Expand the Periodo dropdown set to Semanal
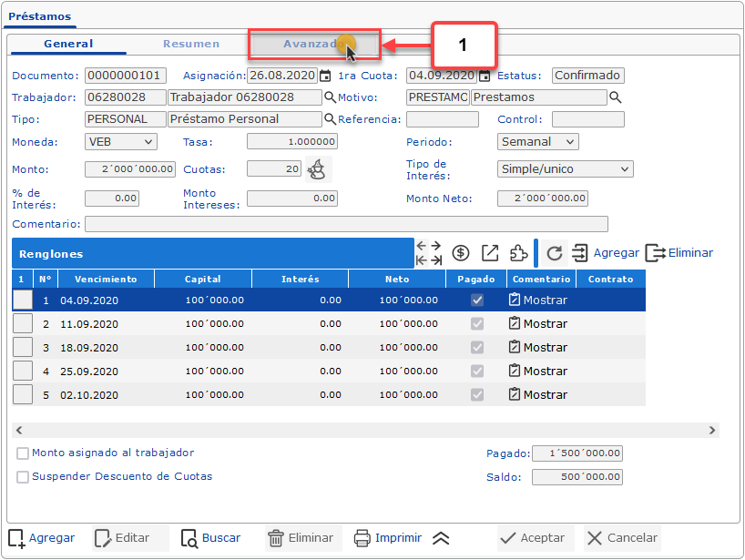Image resolution: width=745 pixels, height=560 pixels. pyautogui.click(x=537, y=142)
